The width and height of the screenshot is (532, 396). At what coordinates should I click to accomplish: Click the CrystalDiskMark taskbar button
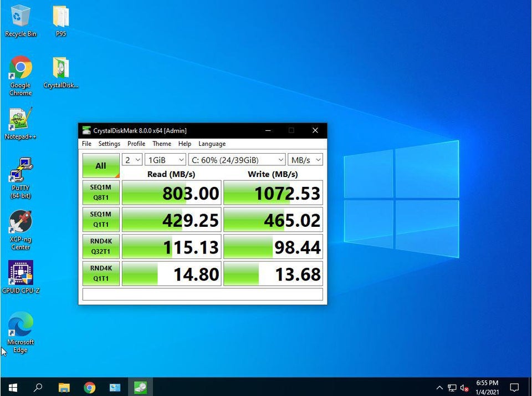click(140, 387)
